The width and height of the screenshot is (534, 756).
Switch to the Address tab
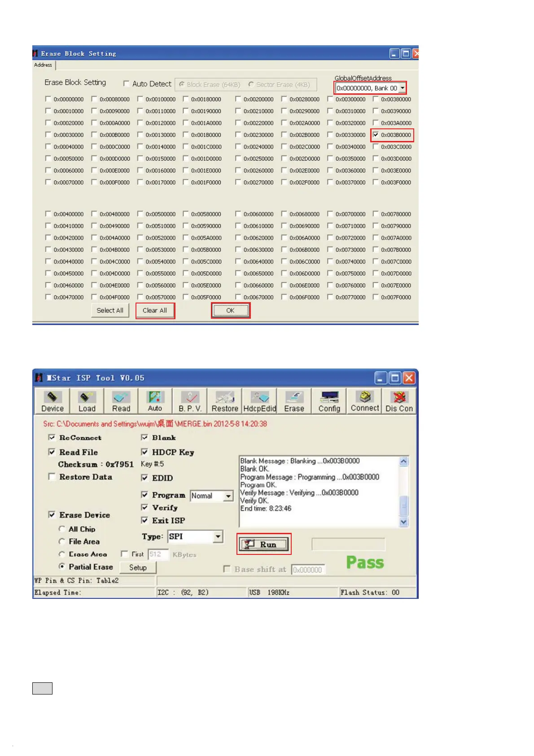43,65
